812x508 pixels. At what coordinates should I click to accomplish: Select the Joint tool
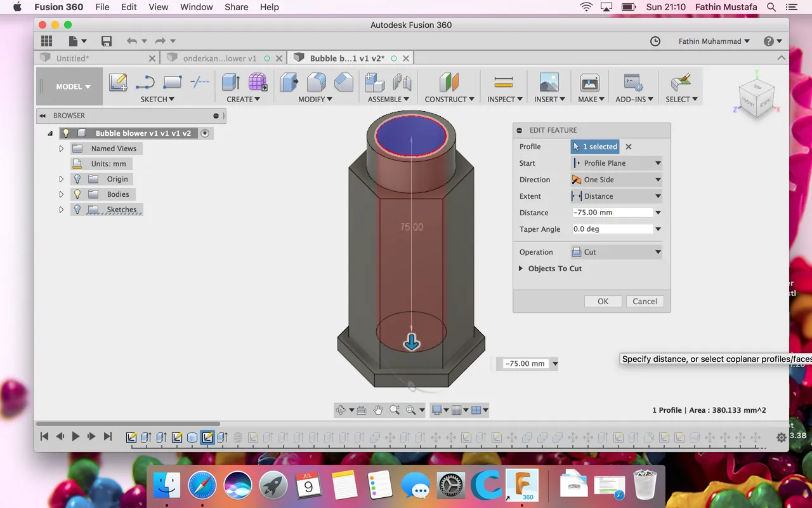tap(402, 82)
